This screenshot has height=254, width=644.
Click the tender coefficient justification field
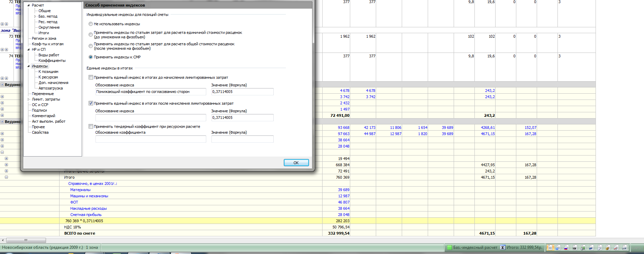click(x=151, y=139)
